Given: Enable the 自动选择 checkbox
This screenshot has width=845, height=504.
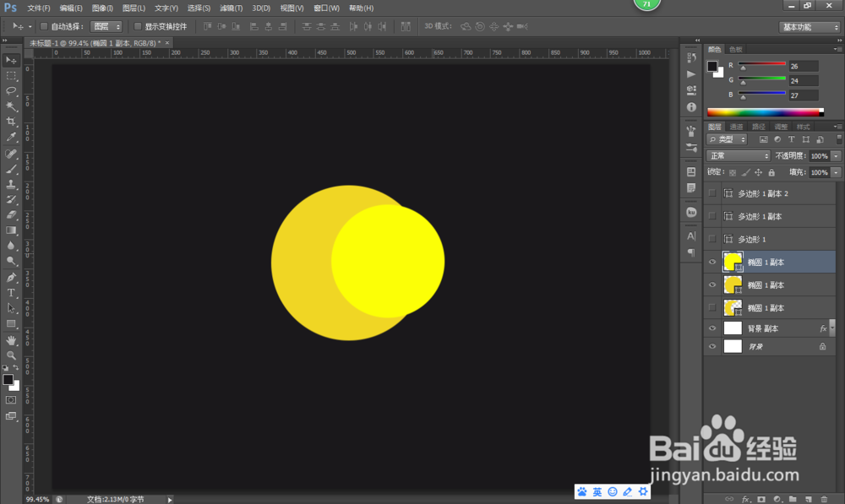Looking at the screenshot, I should click(44, 26).
